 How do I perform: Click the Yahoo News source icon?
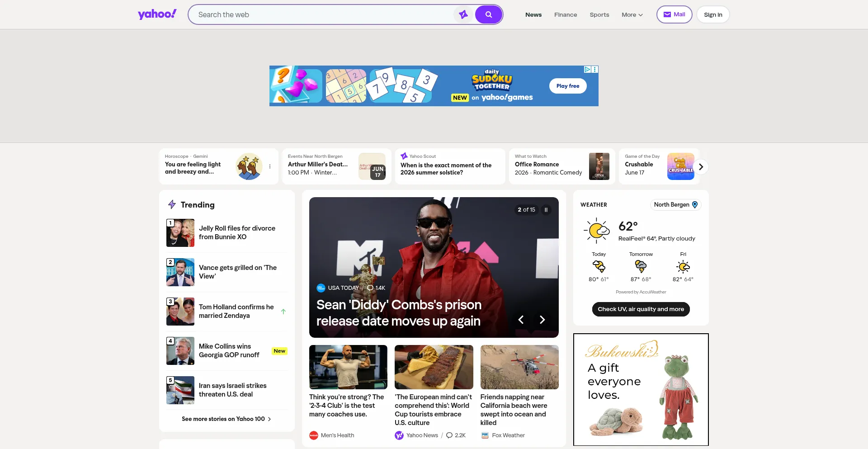point(399,435)
